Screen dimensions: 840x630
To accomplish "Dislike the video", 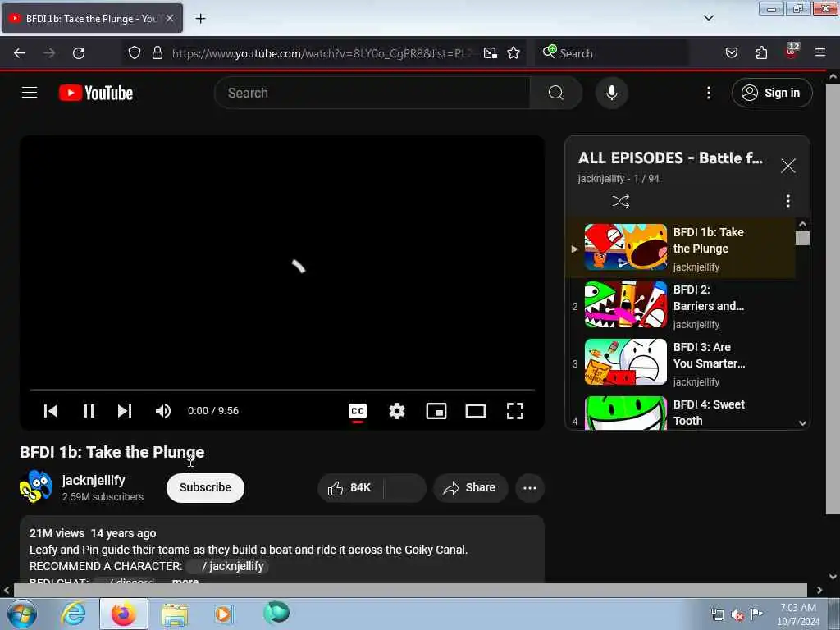I will pos(405,487).
